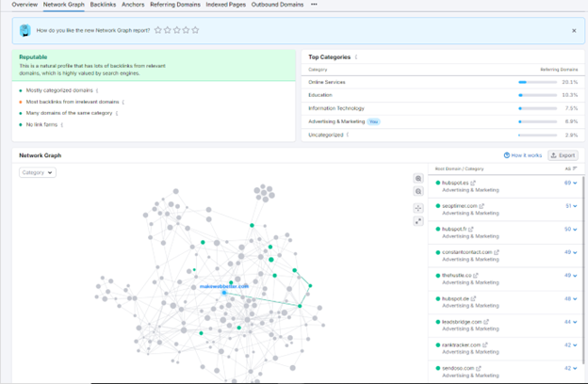Open seoptimer.com external link icon
This screenshot has height=384, width=588.
click(482, 206)
